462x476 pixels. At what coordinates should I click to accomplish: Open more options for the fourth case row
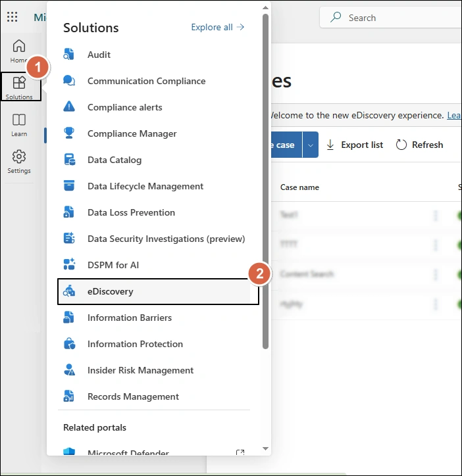click(x=436, y=304)
